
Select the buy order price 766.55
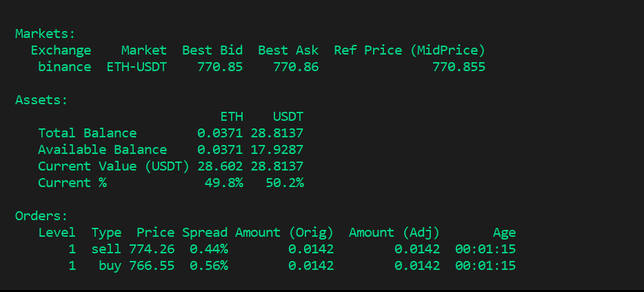[152, 266]
